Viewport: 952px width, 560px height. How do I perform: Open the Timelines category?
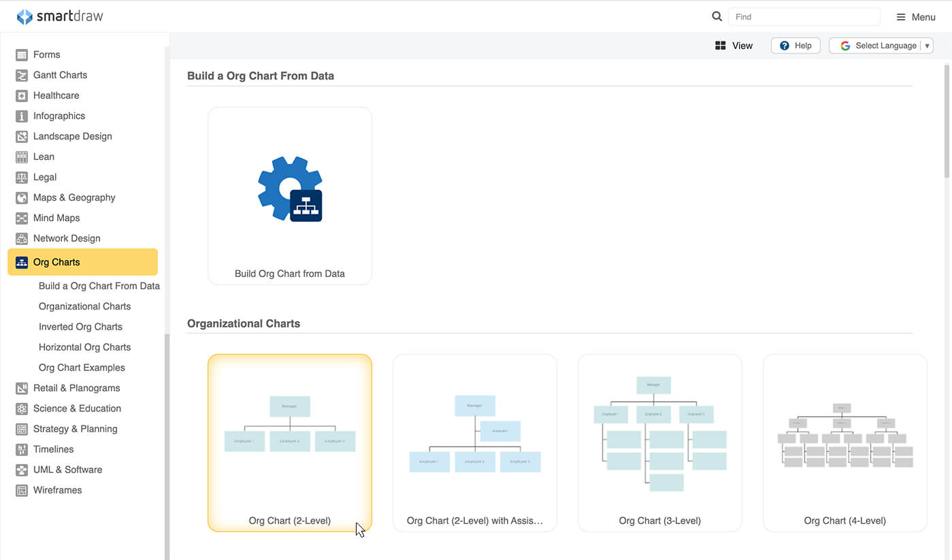click(53, 449)
